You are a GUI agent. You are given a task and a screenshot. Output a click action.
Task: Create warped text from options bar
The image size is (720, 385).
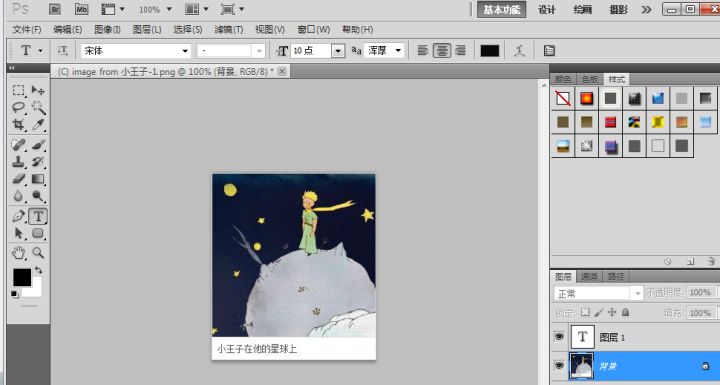click(x=519, y=51)
